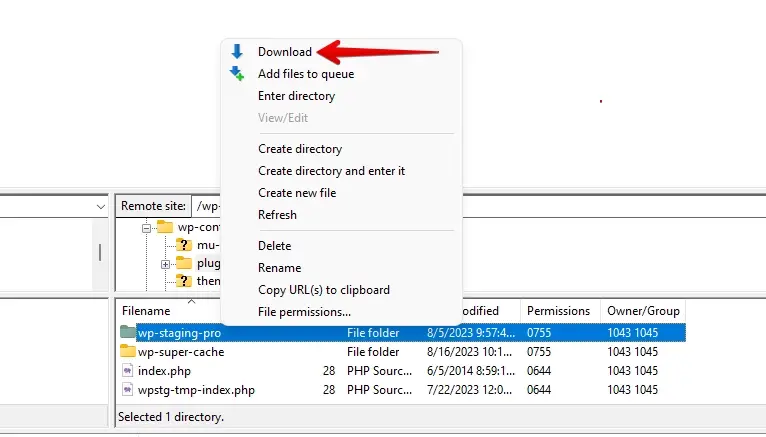
Task: Choose Refresh in the context menu
Action: pyautogui.click(x=277, y=215)
